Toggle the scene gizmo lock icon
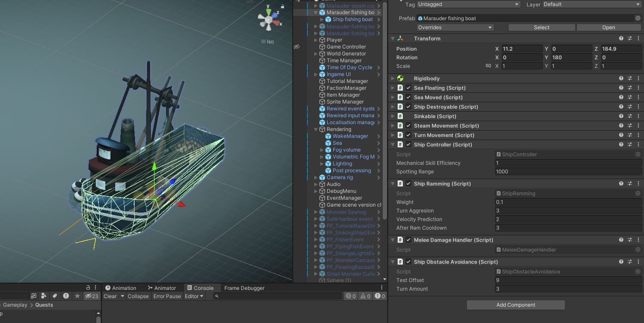This screenshot has height=323, width=644. pyautogui.click(x=282, y=6)
